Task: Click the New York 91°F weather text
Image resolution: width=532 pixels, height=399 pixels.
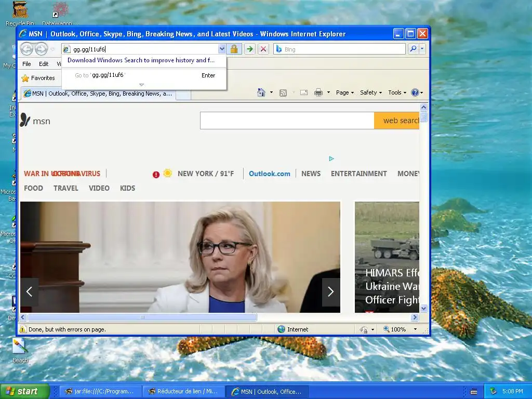Action: (206, 174)
